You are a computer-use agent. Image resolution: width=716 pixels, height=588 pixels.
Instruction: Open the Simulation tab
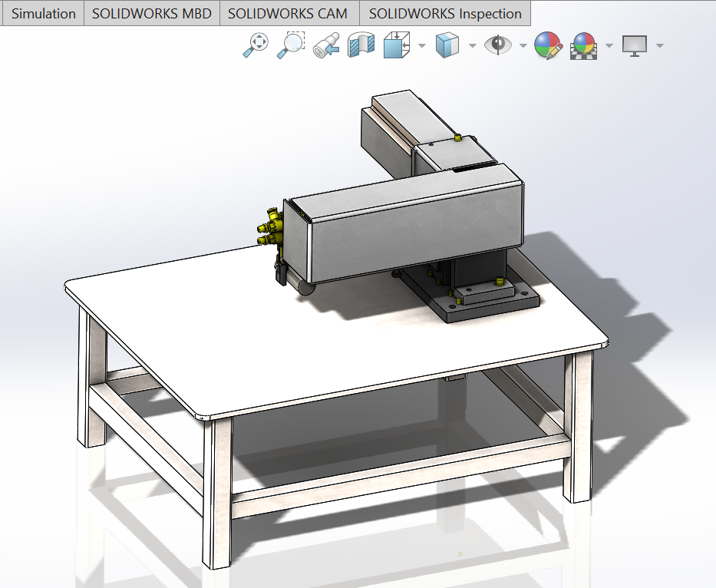click(43, 14)
